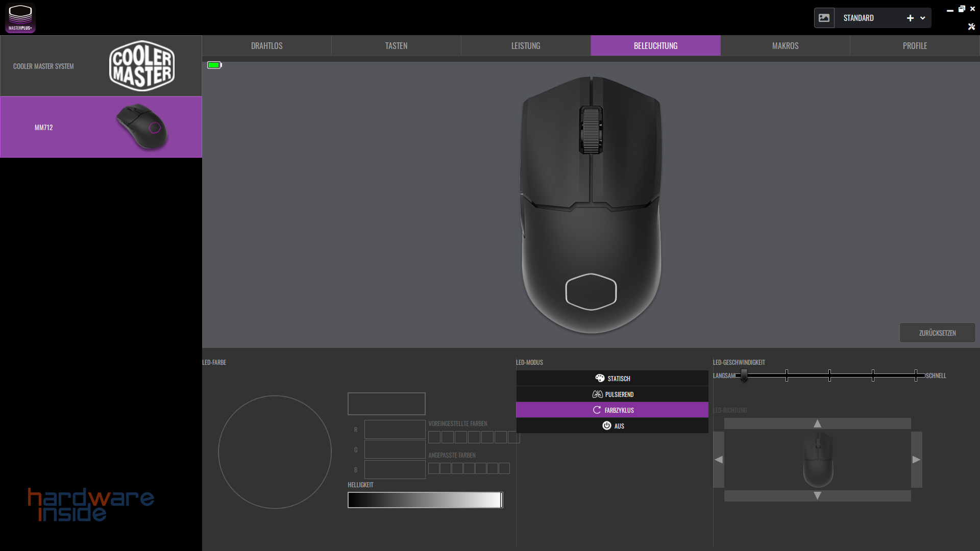Click the palette icon on STATISCH mode
Image resolution: width=980 pixels, height=551 pixels.
[x=599, y=378]
